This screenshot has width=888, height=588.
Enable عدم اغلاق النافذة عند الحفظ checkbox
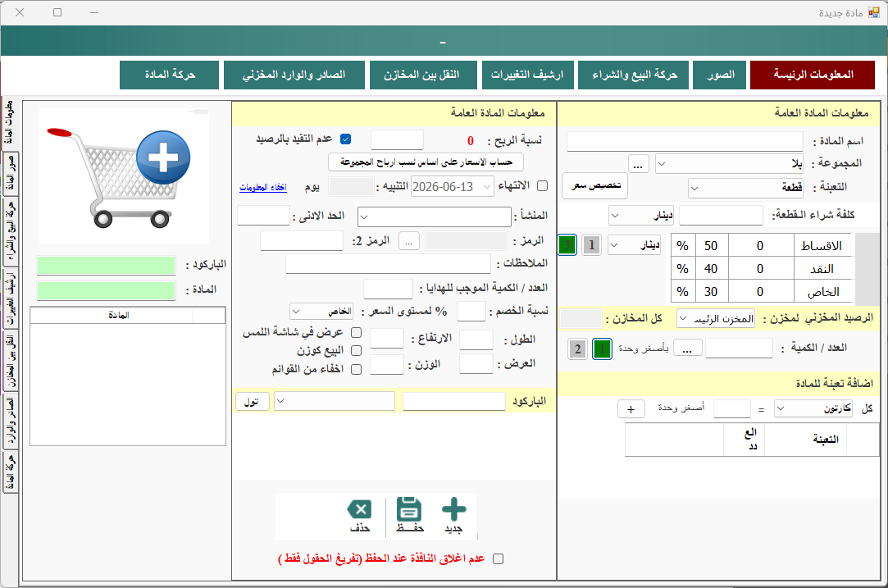498,558
